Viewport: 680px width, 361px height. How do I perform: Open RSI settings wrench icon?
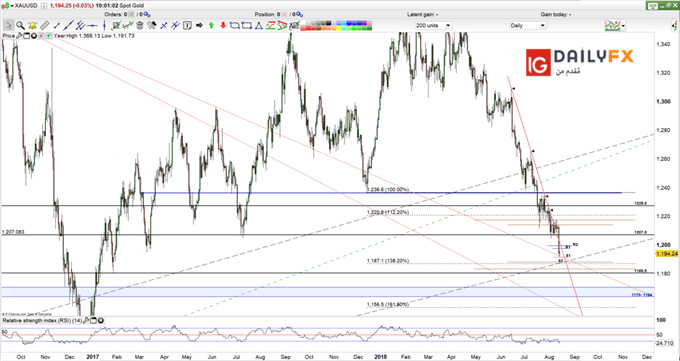tap(86, 321)
